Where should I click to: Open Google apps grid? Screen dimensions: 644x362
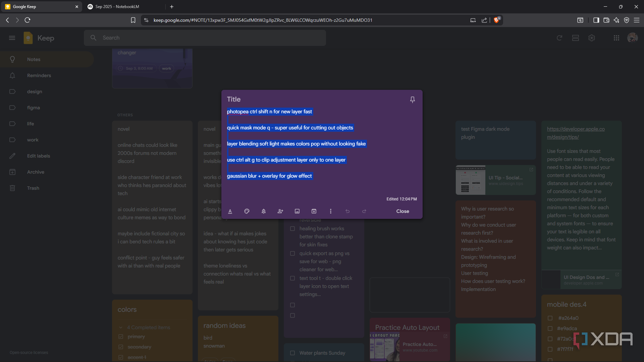coord(616,38)
